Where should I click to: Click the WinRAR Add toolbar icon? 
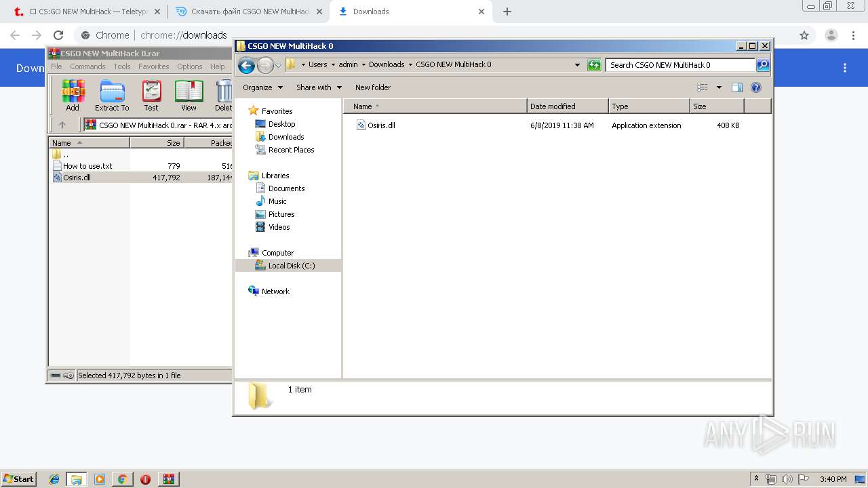[x=73, y=95]
